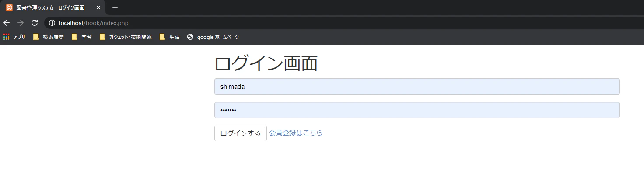Click the XAMPP favicon on the tab
The image size is (644, 175).
click(9, 7)
